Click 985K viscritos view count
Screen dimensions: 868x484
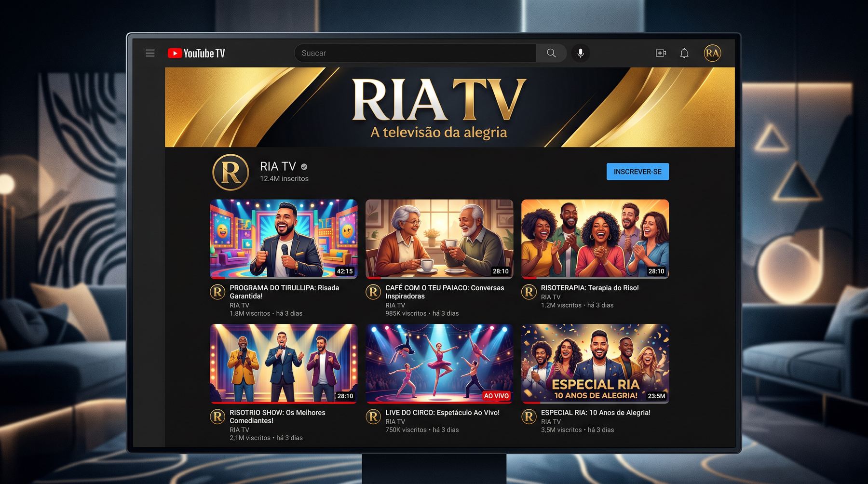click(406, 313)
